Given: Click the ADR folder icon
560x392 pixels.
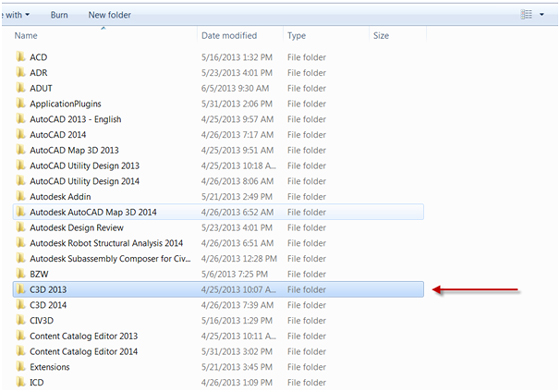Looking at the screenshot, I should 21,72.
